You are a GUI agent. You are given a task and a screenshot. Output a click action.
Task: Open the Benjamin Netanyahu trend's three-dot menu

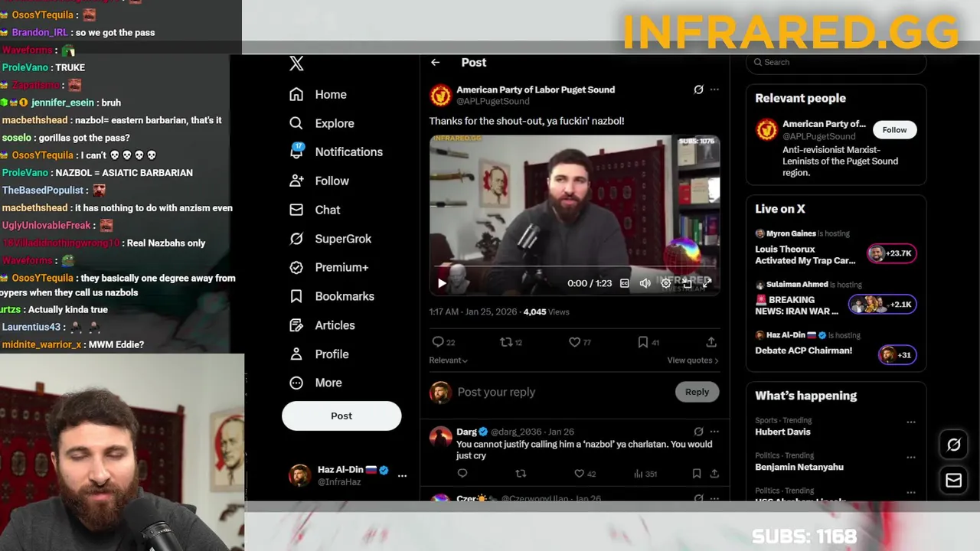(x=911, y=458)
